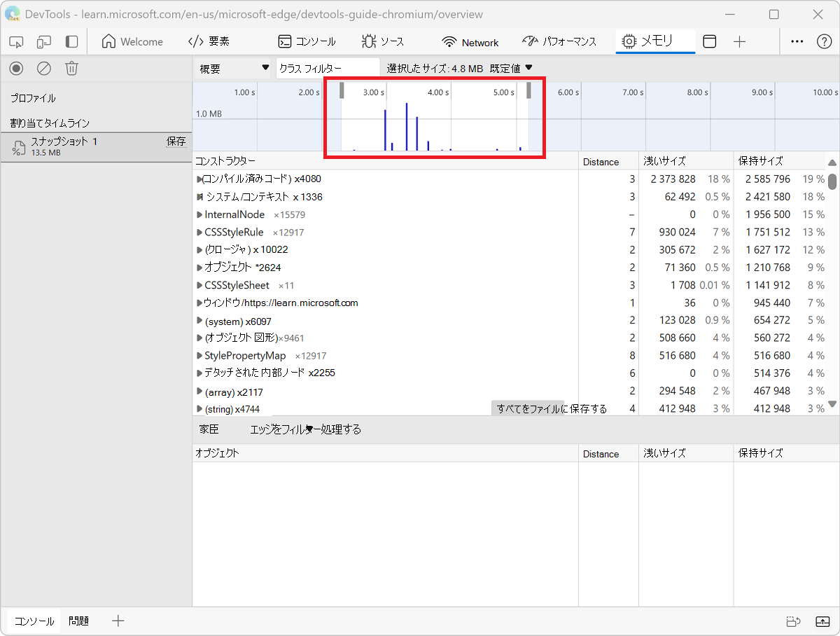Click the drawer dock icon bottom right
The image size is (840, 636).
click(x=792, y=621)
